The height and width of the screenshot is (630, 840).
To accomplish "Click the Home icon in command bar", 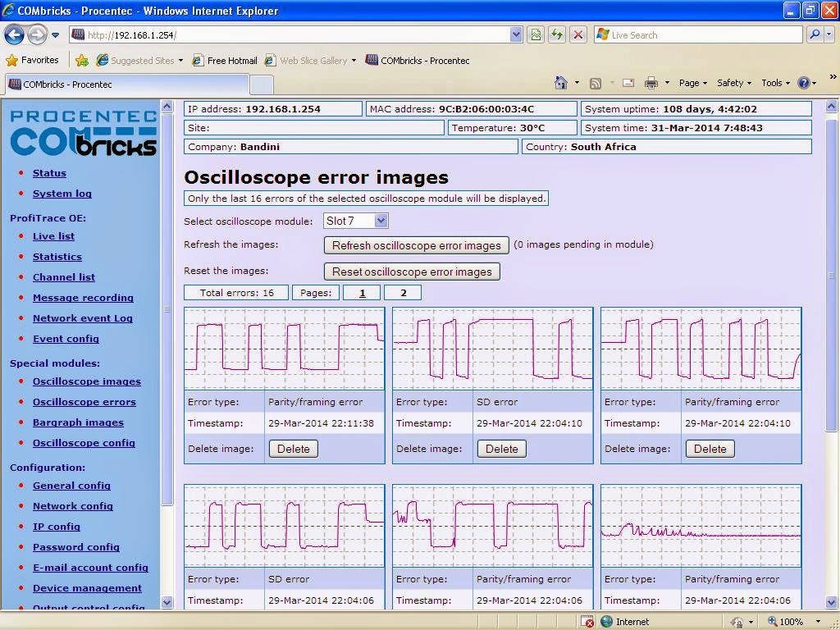I will 561,83.
